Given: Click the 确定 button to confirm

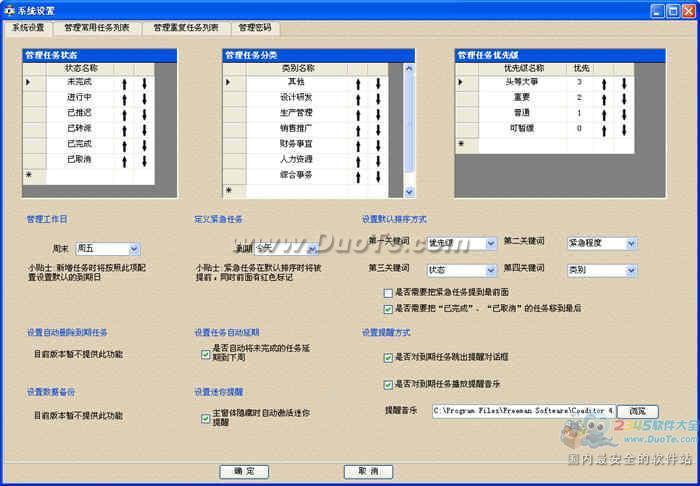Looking at the screenshot, I should coord(244,470).
